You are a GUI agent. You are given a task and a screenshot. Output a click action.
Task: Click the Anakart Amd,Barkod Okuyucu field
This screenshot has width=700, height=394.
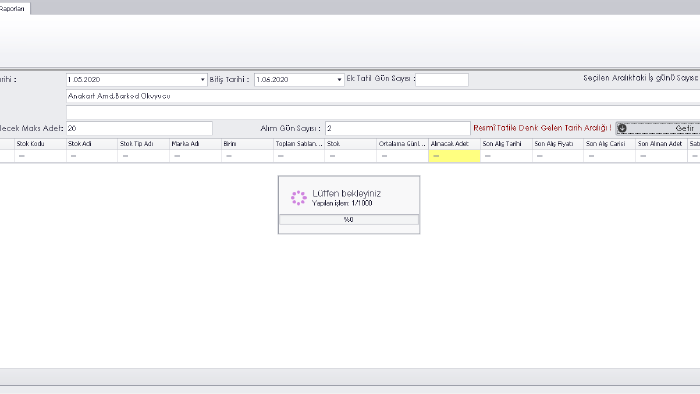point(383,96)
